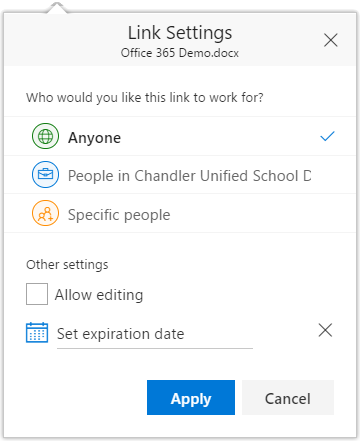Screen dimensions: 360x441
Task: Click the Link Settings title
Action: (180, 33)
